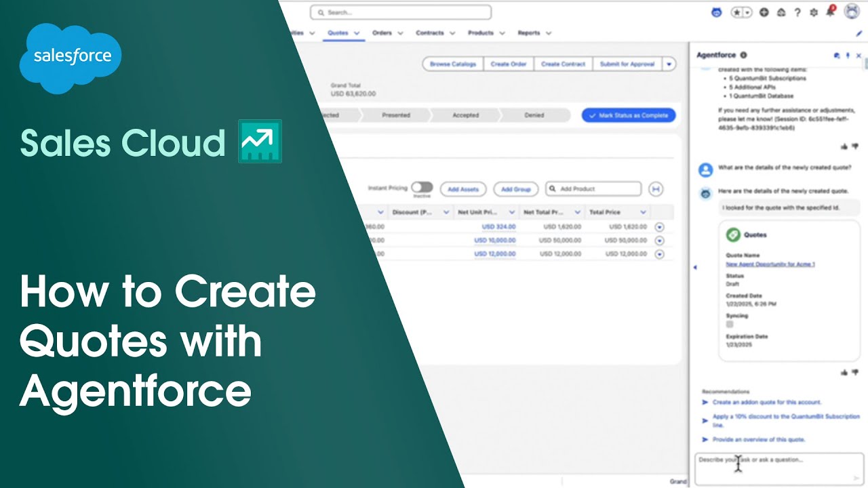Open more actions dropdown beside Submit for Approval
The width and height of the screenshot is (868, 488).
(669, 64)
